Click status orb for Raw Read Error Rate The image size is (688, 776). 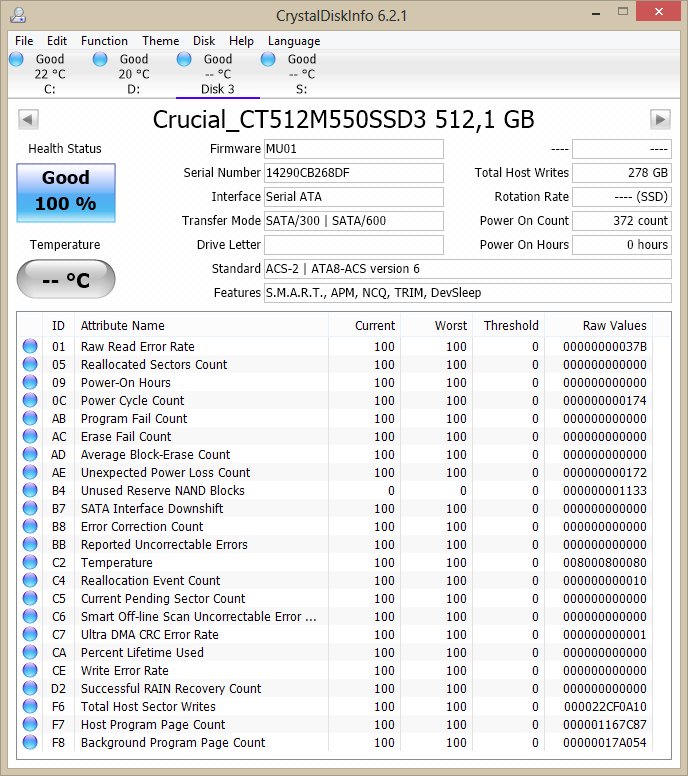pos(30,346)
